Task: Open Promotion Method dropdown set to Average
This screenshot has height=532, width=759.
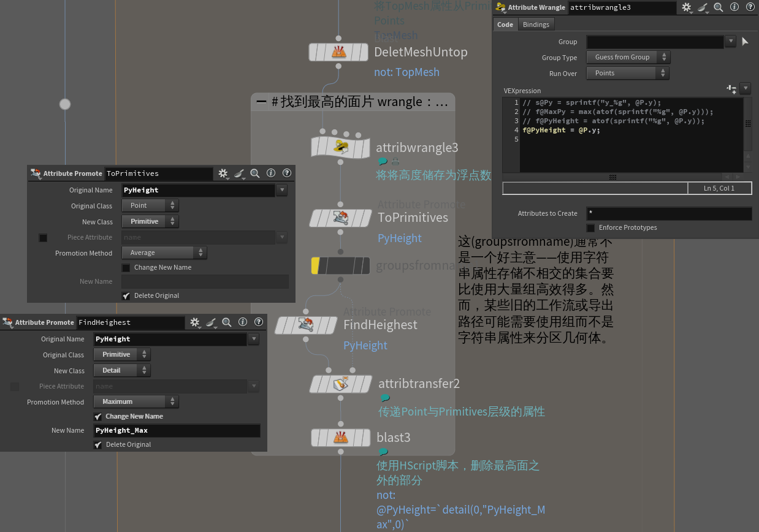Action: click(x=164, y=253)
